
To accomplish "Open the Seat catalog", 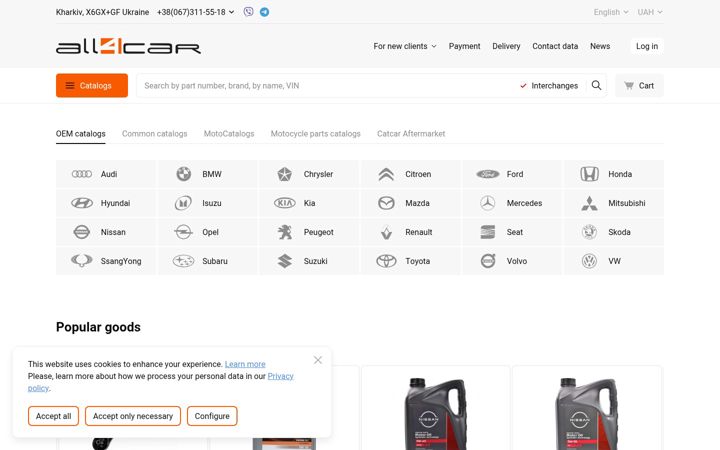I will click(x=512, y=232).
